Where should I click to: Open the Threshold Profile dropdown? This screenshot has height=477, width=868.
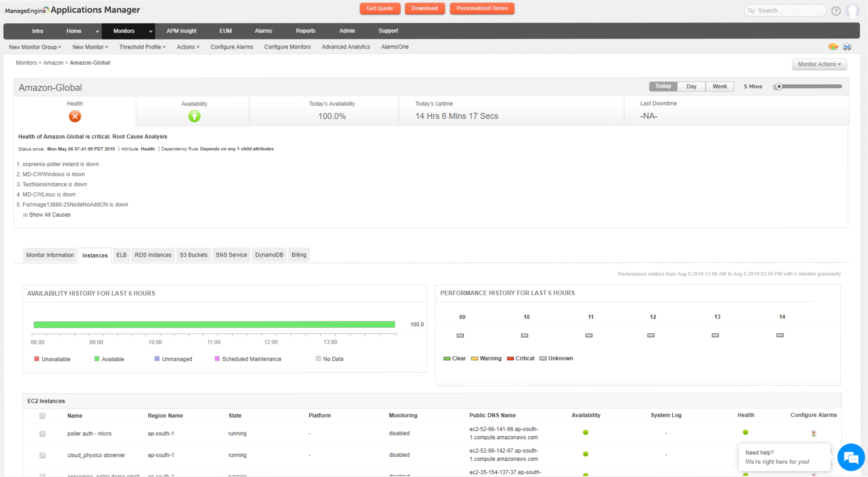(142, 47)
